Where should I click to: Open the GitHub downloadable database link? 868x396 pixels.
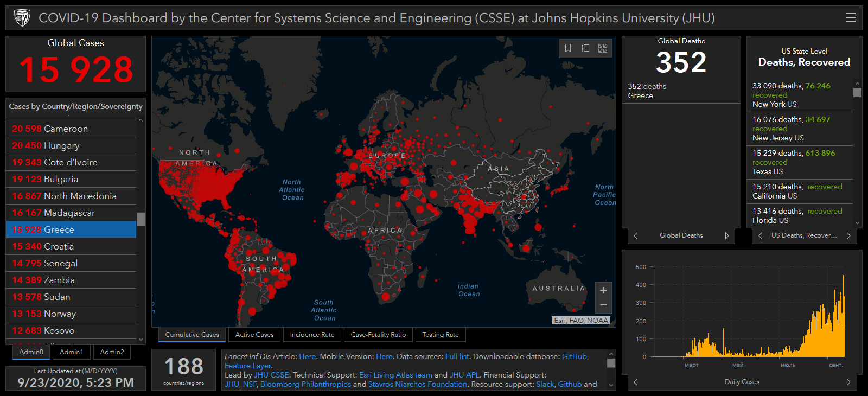pos(575,356)
